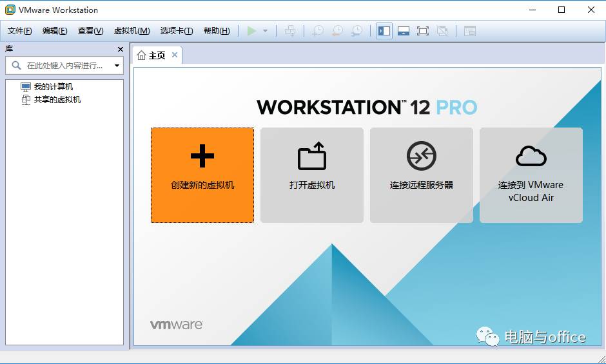
Task: Click the library search magnifier icon
Action: coord(16,65)
